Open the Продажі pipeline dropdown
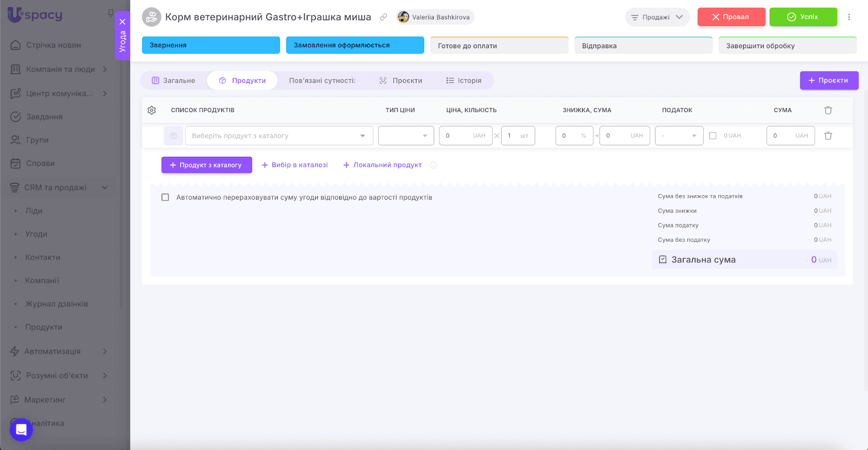 tap(657, 17)
